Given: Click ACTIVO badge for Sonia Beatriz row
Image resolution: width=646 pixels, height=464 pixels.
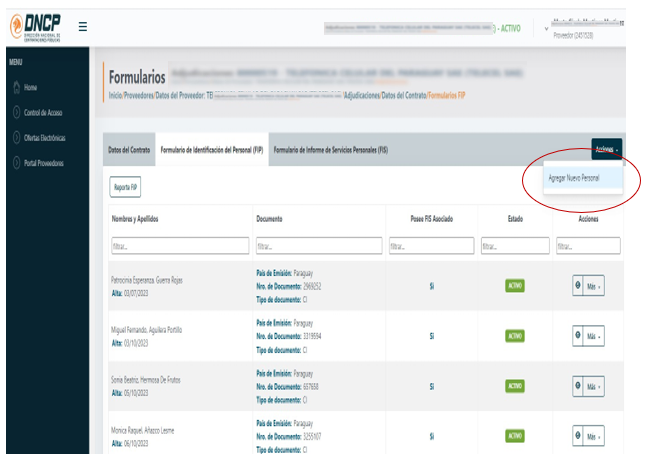Looking at the screenshot, I should 515,386.
